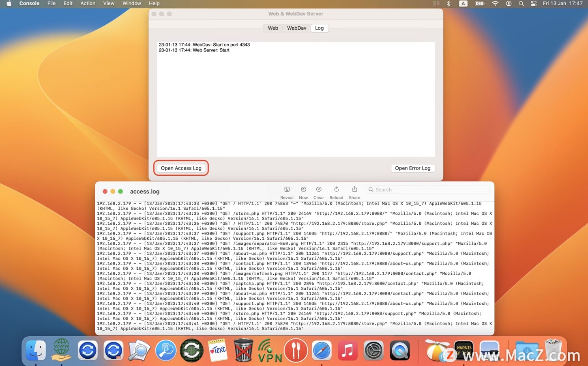Click the access.log window title
The image size is (588, 366).
point(145,192)
